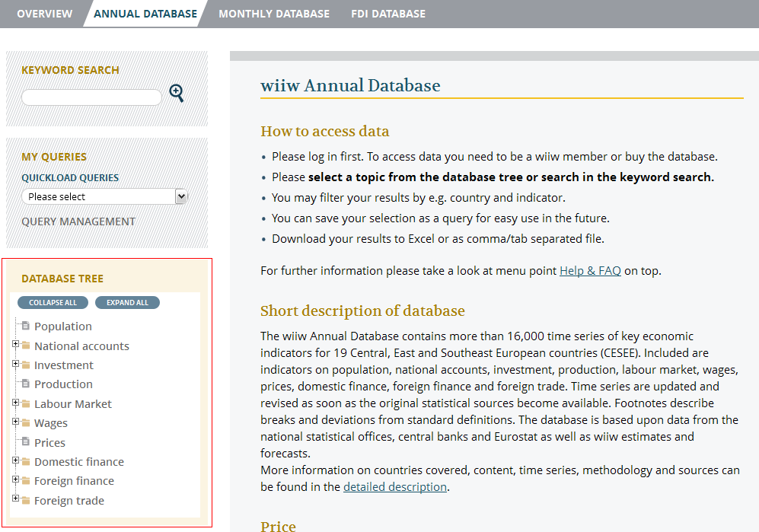Viewport: 759px width, 532px height.
Task: Go to the Overview tab
Action: coord(45,14)
